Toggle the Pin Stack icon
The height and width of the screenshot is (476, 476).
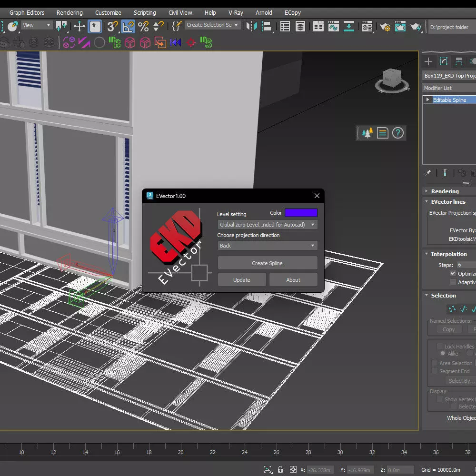tap(428, 173)
